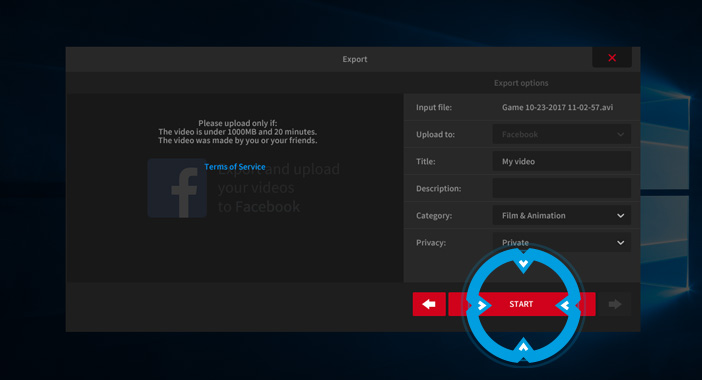The height and width of the screenshot is (380, 702).
Task: Click the empty Description field
Action: (x=562, y=188)
